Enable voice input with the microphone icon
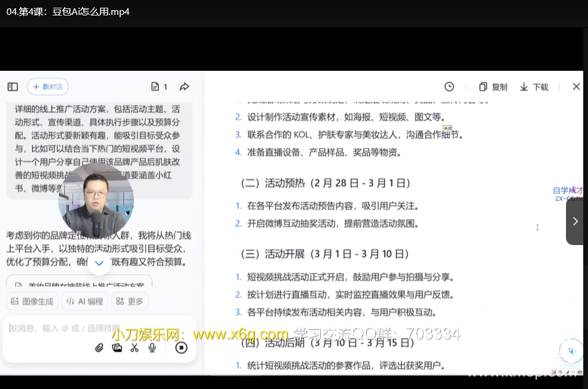 [x=152, y=348]
